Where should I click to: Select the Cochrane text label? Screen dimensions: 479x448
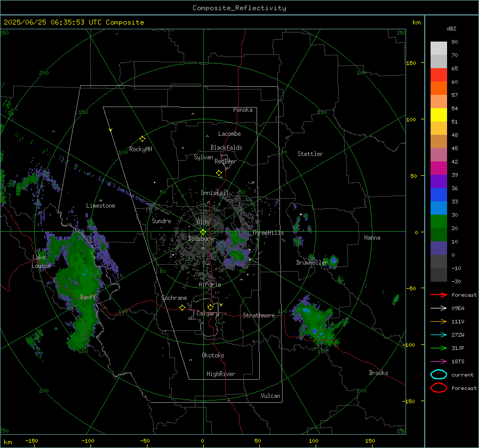click(174, 298)
